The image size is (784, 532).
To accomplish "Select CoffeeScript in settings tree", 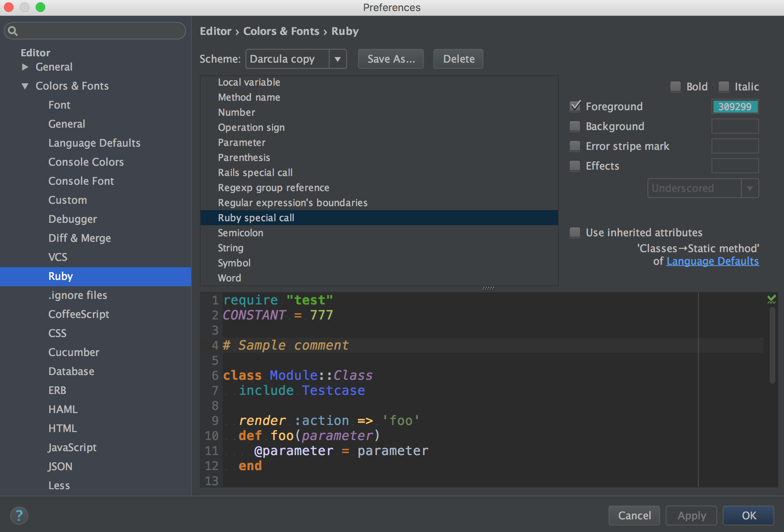I will coord(78,314).
